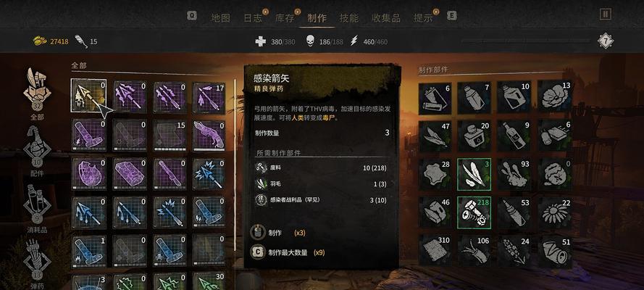Click the E next-tab key icon

[x=452, y=16]
